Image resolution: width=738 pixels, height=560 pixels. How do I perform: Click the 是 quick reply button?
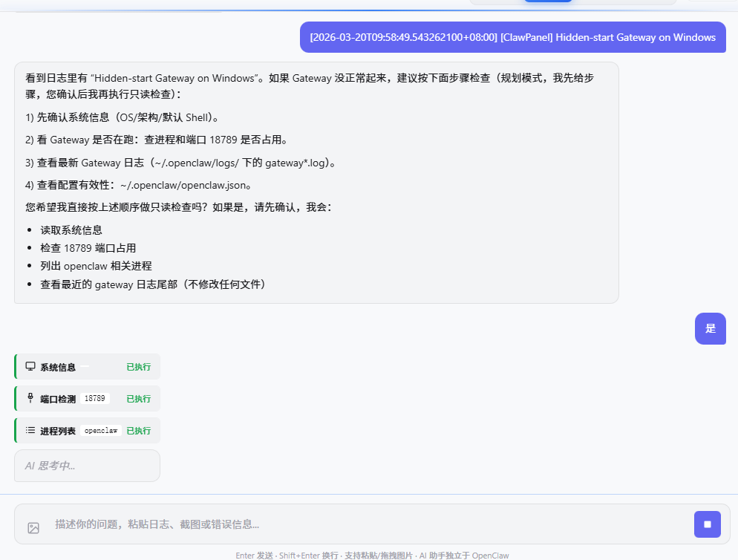(711, 328)
